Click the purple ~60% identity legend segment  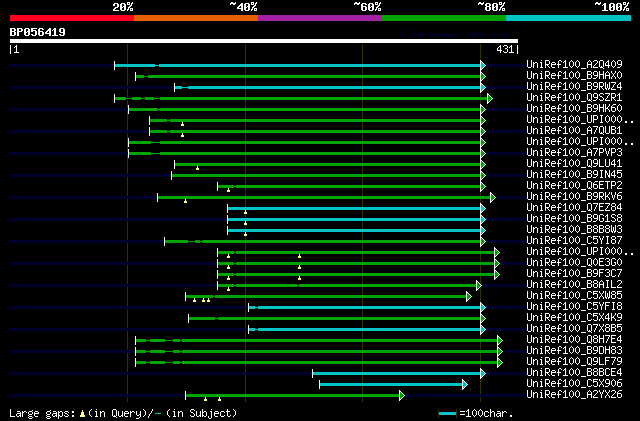point(320,18)
